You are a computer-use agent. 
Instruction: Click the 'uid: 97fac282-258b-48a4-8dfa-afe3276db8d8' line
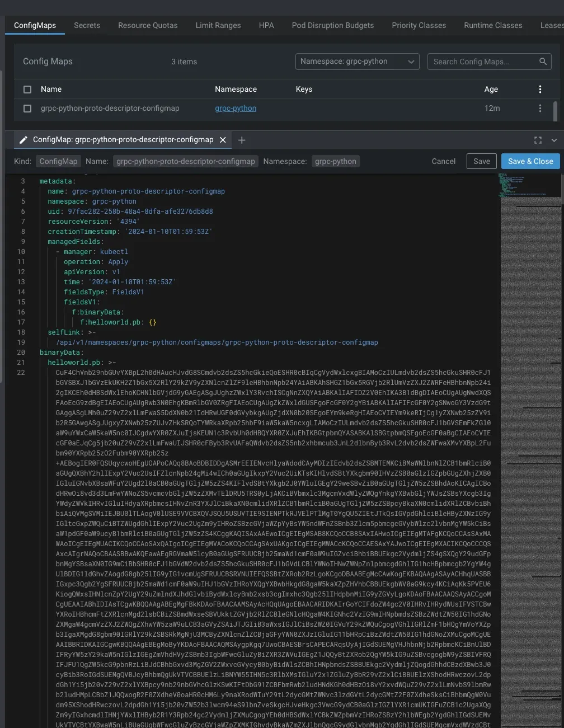click(130, 212)
